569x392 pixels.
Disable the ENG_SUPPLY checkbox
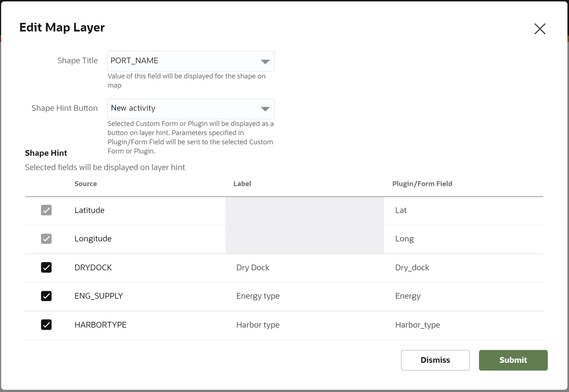[x=46, y=296]
